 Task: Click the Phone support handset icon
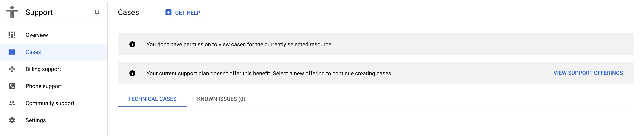pos(12,86)
